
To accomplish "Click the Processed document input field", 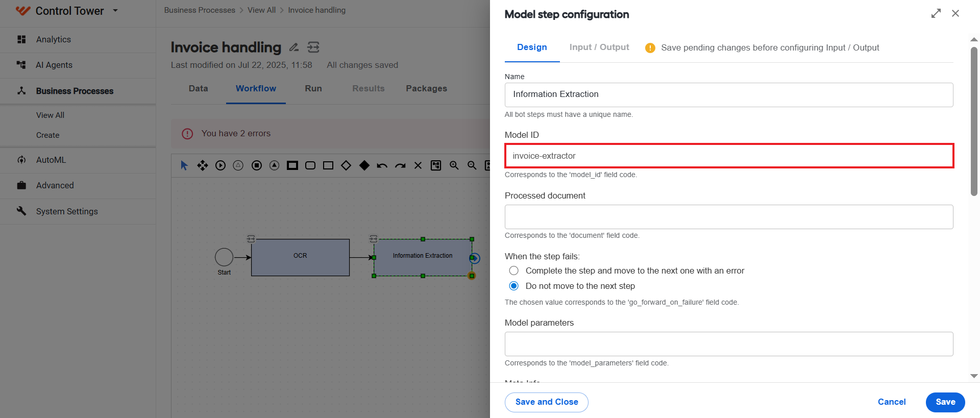I will click(x=729, y=217).
